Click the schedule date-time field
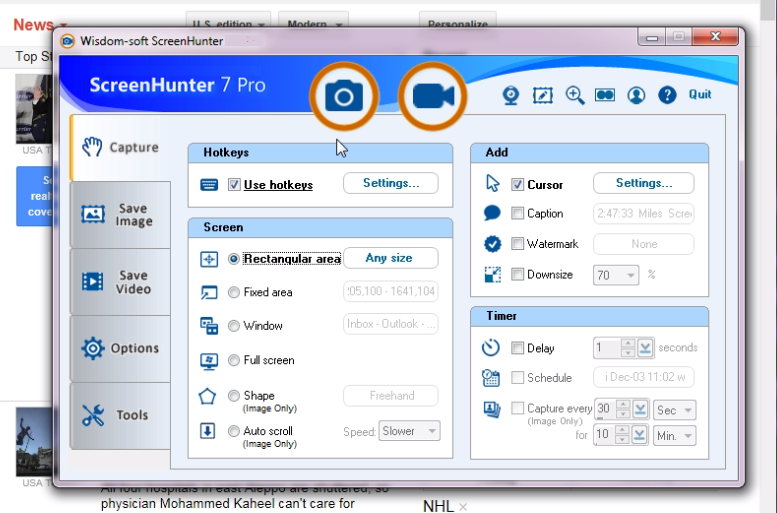 pyautogui.click(x=643, y=377)
